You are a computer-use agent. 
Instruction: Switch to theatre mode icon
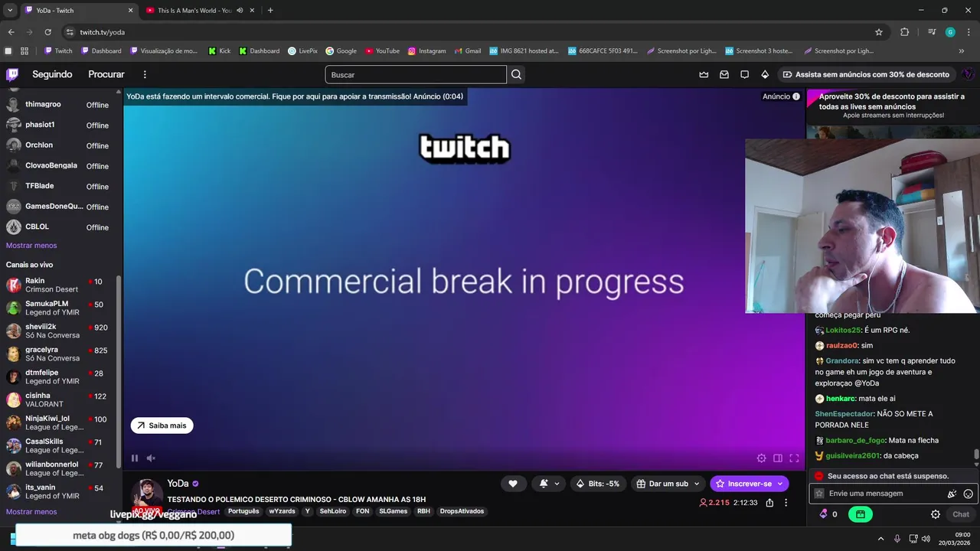click(x=778, y=458)
